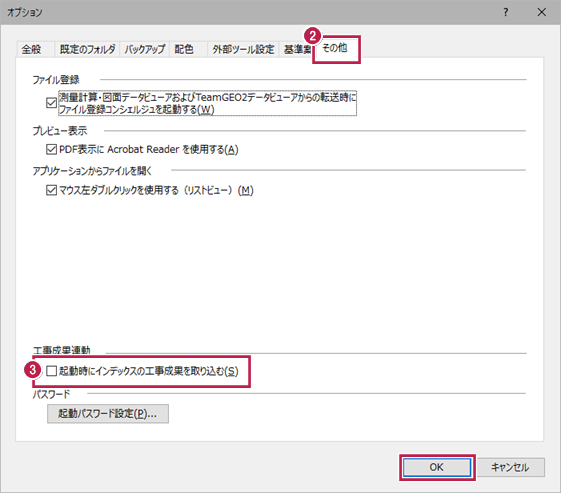
Task: Click the red number 3 badge
Action: (33, 370)
